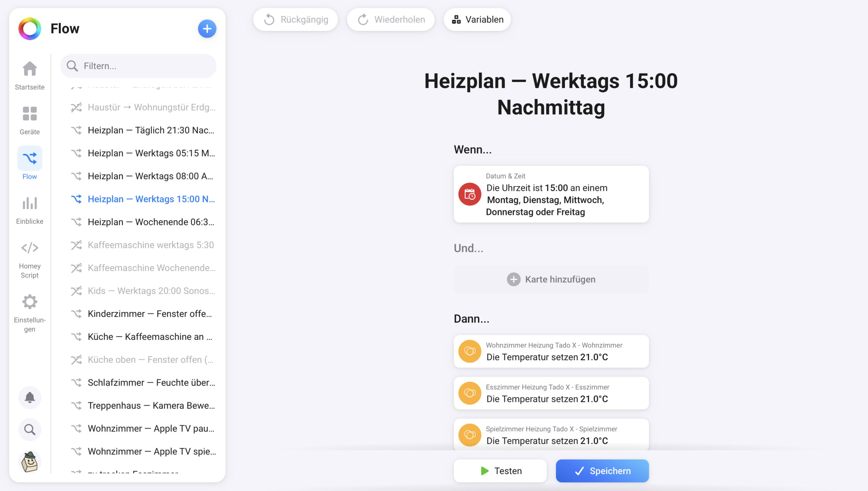Select active flow Heizplan — Werktags 15:00
Image resolution: width=868 pixels, height=491 pixels.
143,199
